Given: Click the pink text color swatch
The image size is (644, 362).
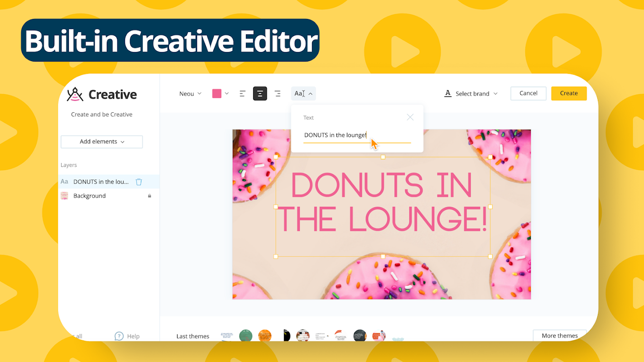Looking at the screenshot, I should click(x=217, y=94).
